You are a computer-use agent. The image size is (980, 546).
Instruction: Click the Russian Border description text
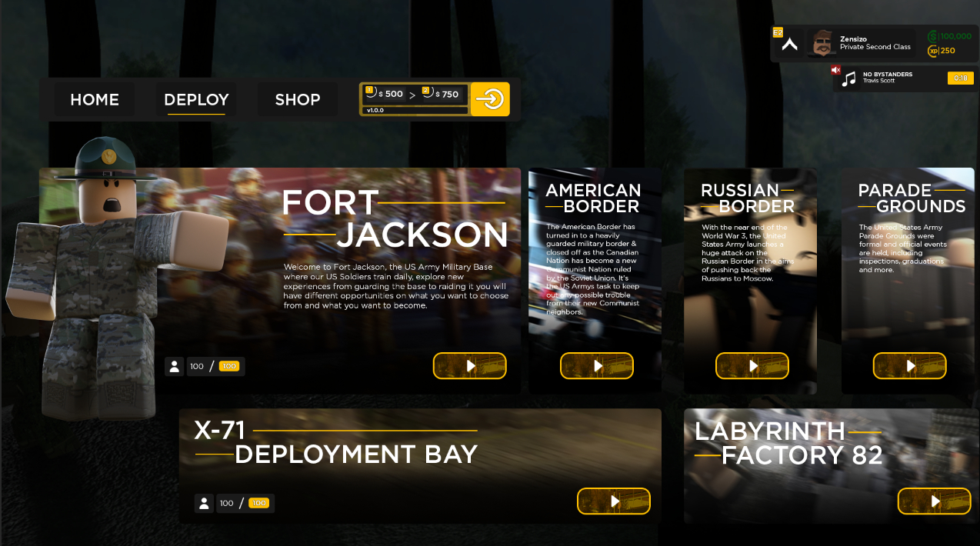point(747,253)
